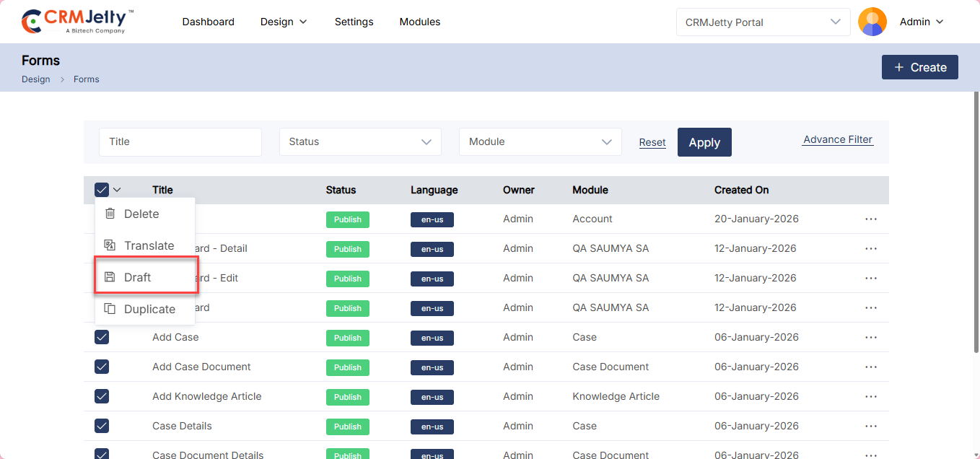Expand the Status filter dropdown

(360, 142)
